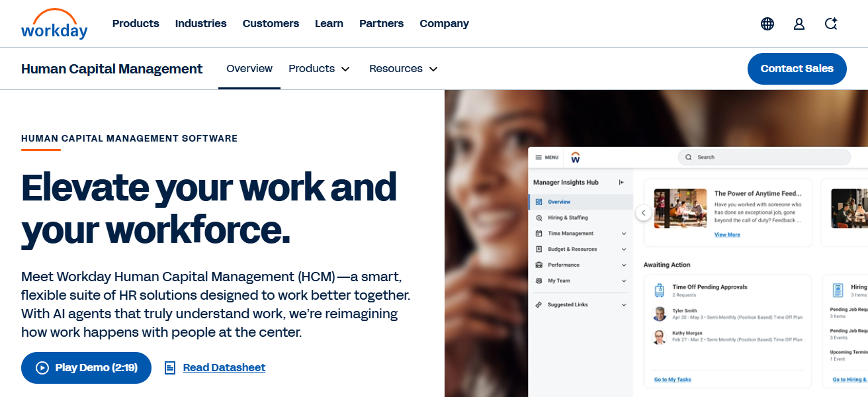Click the Workday W logo in demo panel

[576, 157]
